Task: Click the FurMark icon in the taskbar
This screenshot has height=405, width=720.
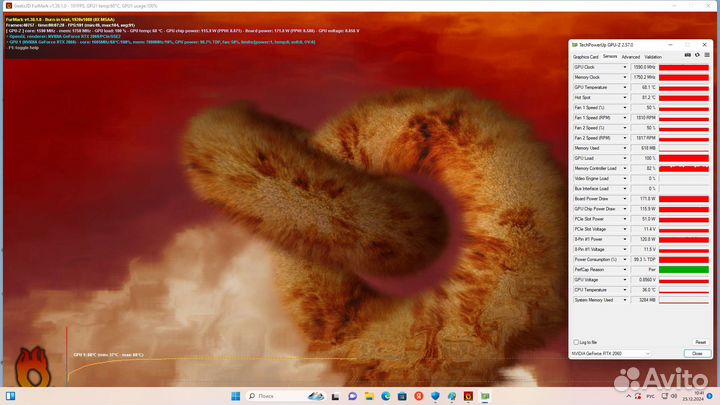Action: click(468, 396)
